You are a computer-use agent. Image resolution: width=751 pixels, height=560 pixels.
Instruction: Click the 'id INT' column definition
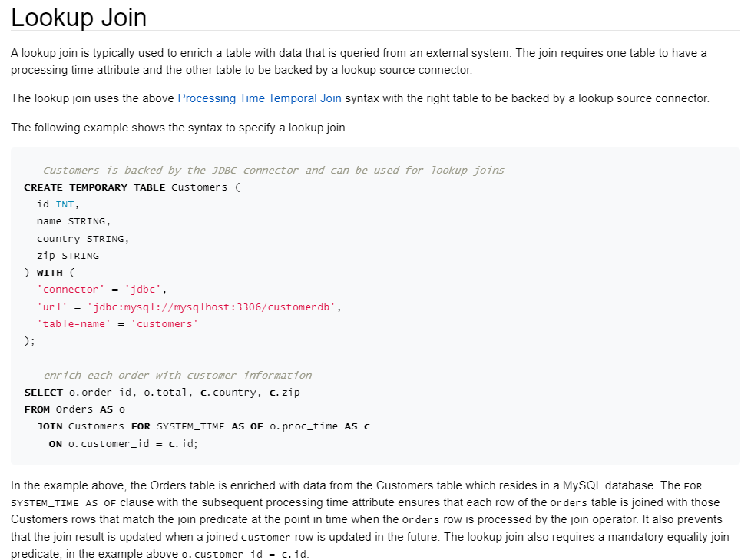coord(58,204)
